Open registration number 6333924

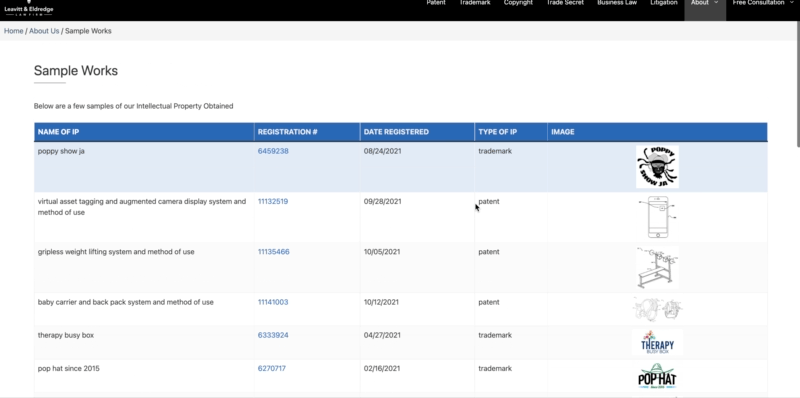(x=273, y=336)
